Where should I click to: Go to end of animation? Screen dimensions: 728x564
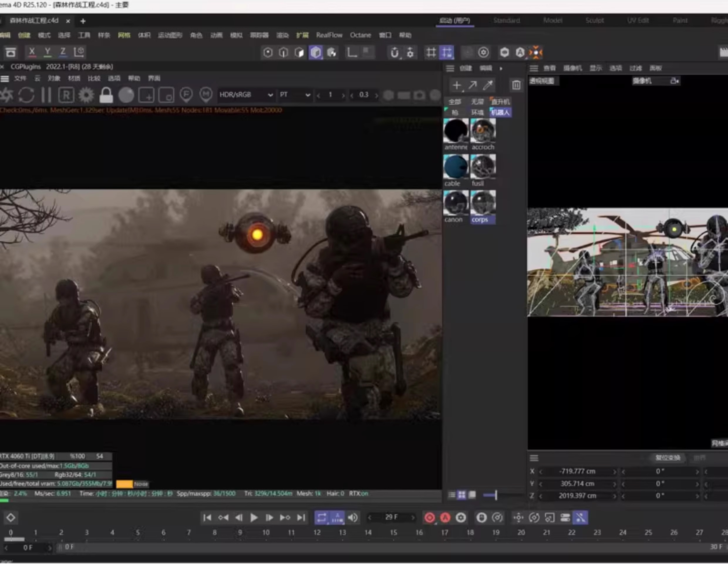click(x=301, y=518)
